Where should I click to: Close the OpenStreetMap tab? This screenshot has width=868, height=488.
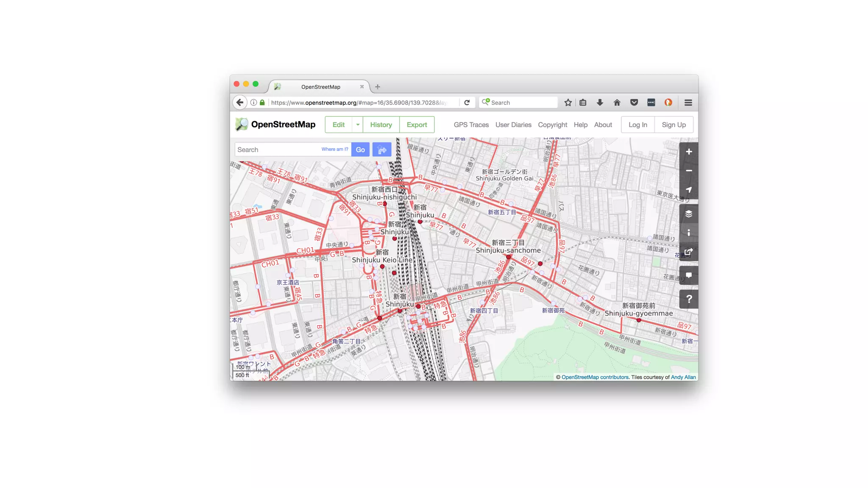362,87
